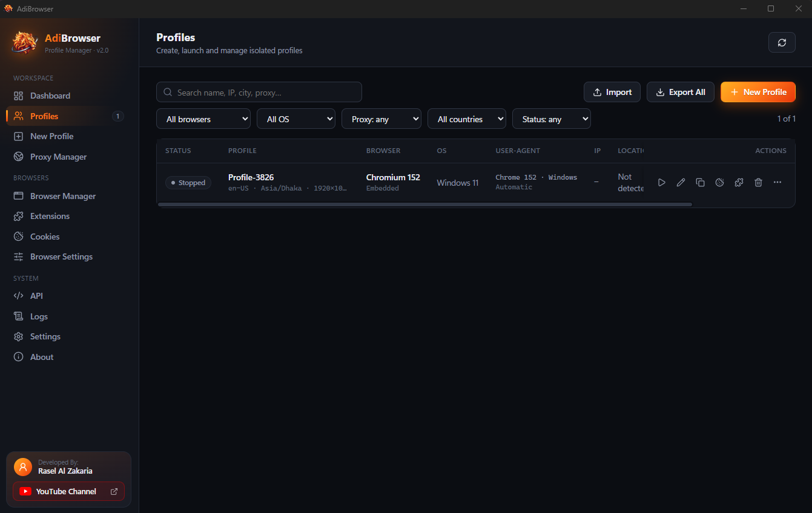
Task: Edit Profile-3826 using the pencil icon
Action: pos(681,182)
